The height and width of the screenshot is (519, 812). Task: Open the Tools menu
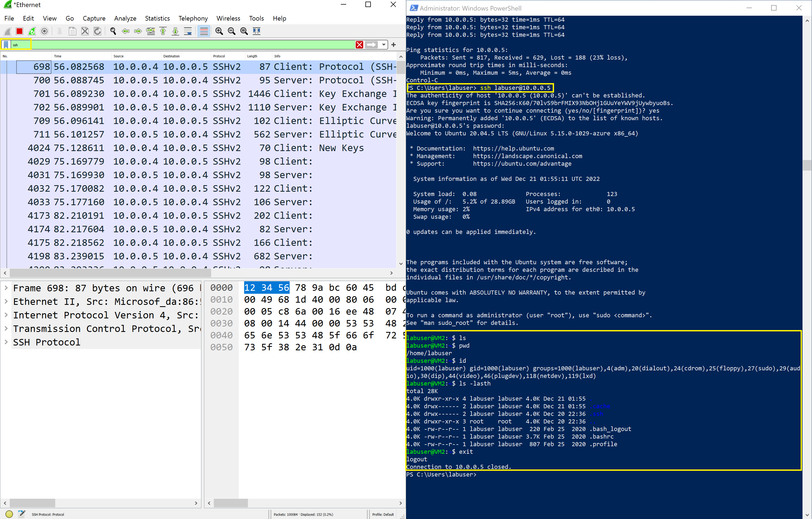[256, 19]
